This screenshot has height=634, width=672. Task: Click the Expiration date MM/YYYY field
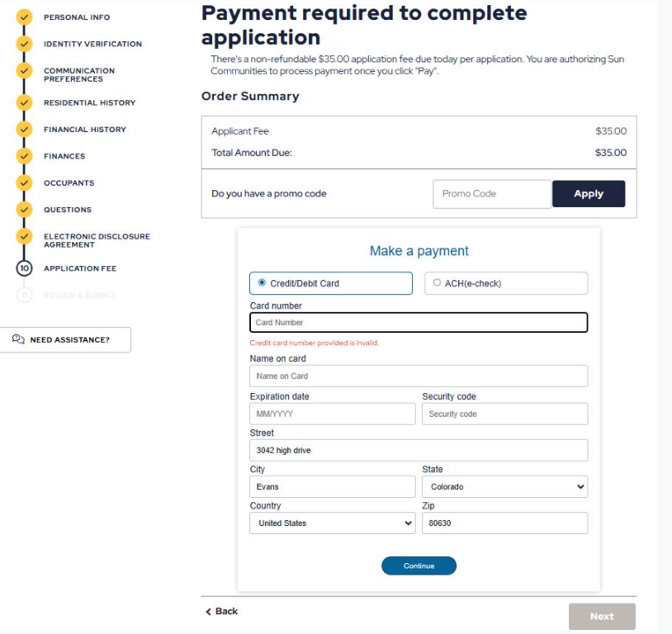click(333, 414)
